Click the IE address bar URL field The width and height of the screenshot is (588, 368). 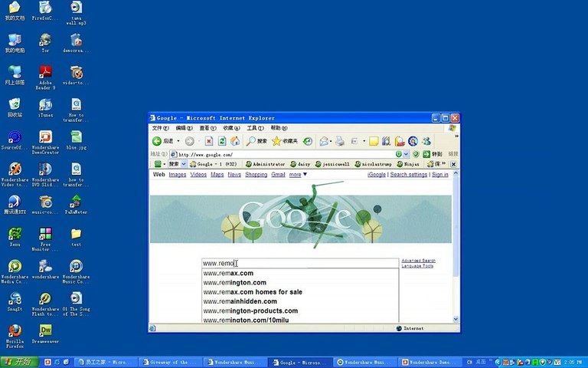click(286, 154)
